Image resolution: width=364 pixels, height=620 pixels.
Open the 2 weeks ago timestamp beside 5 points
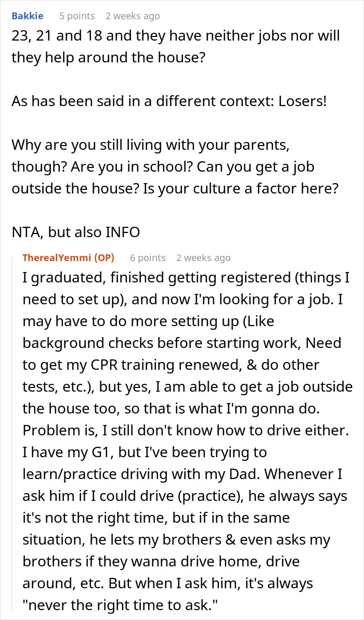click(133, 16)
